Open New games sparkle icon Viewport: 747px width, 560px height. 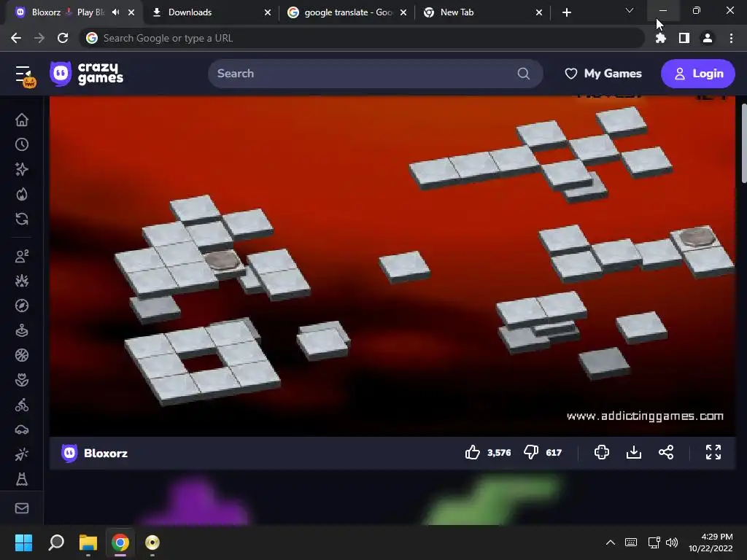click(x=22, y=169)
